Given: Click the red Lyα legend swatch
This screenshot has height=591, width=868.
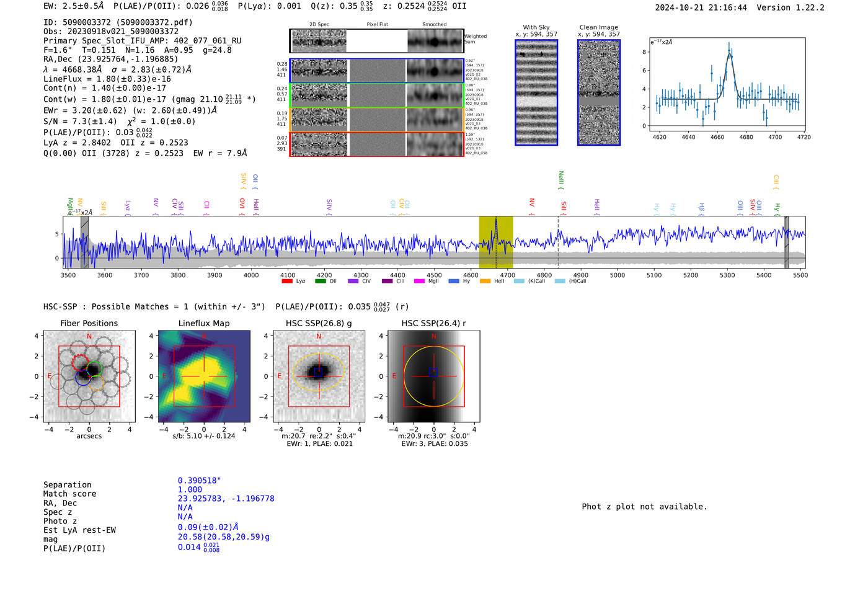Looking at the screenshot, I should [287, 281].
